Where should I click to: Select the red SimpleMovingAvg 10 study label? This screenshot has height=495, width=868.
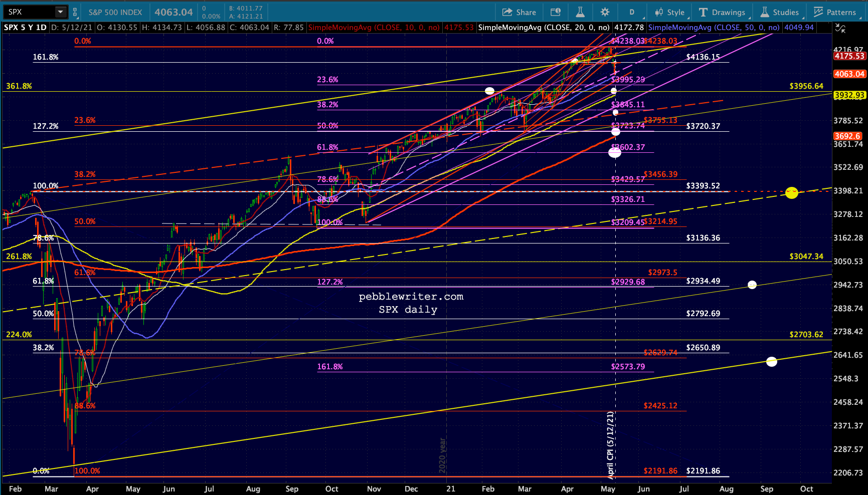pos(374,28)
